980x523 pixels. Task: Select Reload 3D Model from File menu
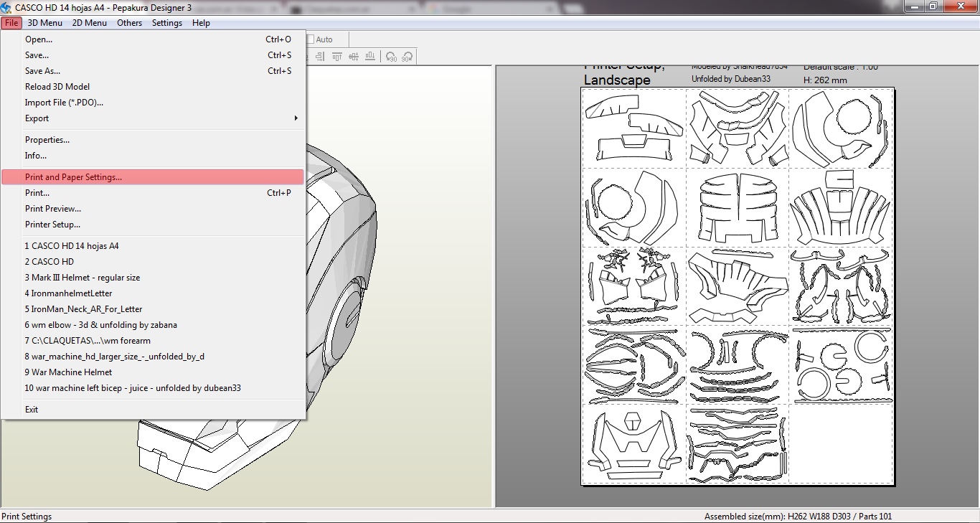point(57,87)
